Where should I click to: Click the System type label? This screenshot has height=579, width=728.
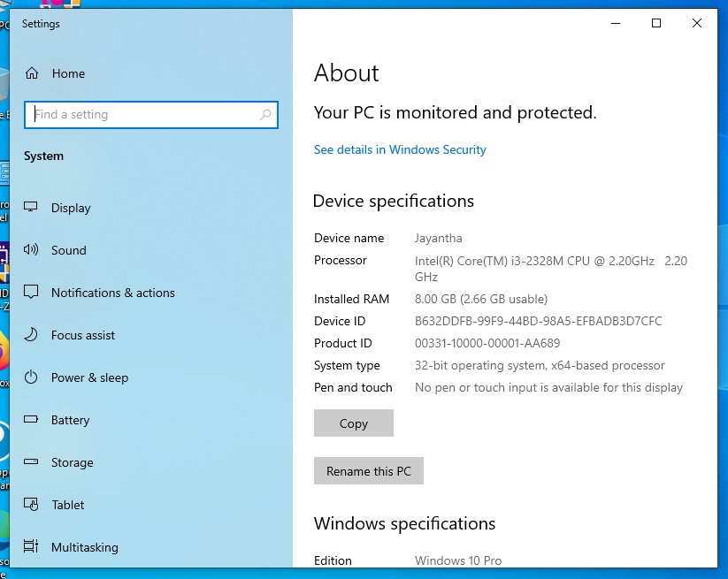click(x=347, y=366)
